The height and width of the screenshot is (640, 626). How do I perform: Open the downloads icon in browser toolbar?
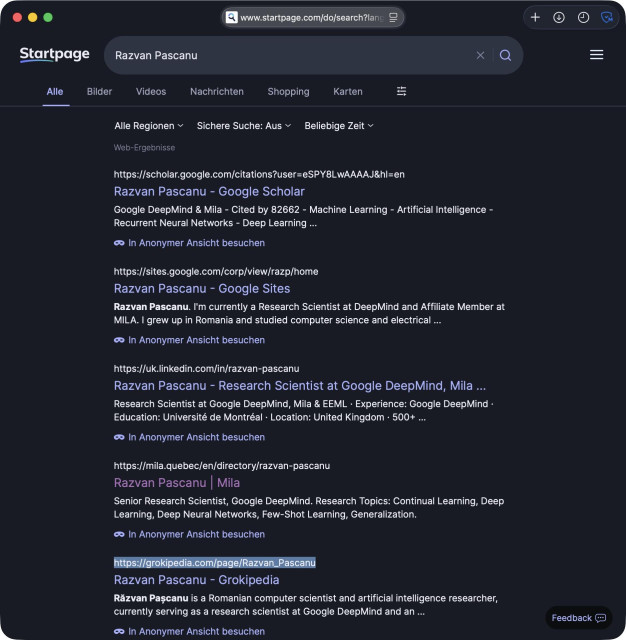[559, 17]
